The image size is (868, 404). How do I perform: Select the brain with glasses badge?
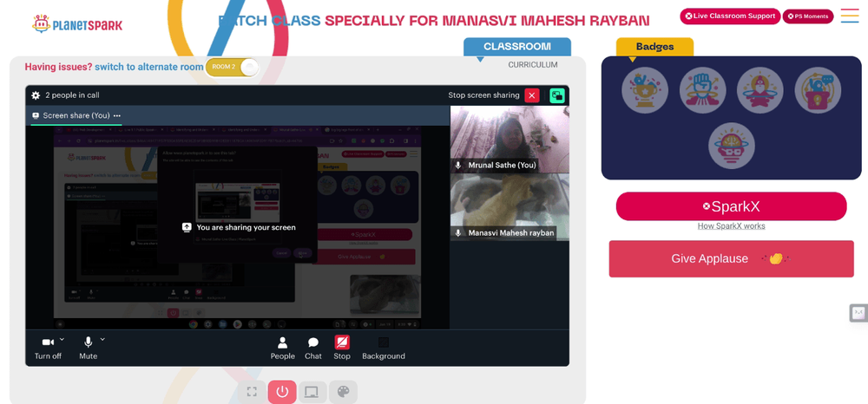tap(731, 146)
